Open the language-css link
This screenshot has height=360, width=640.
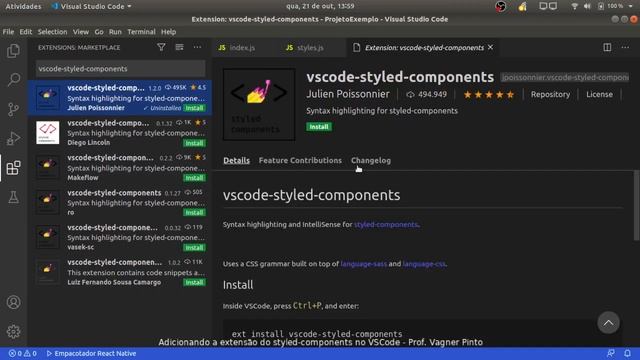click(424, 264)
